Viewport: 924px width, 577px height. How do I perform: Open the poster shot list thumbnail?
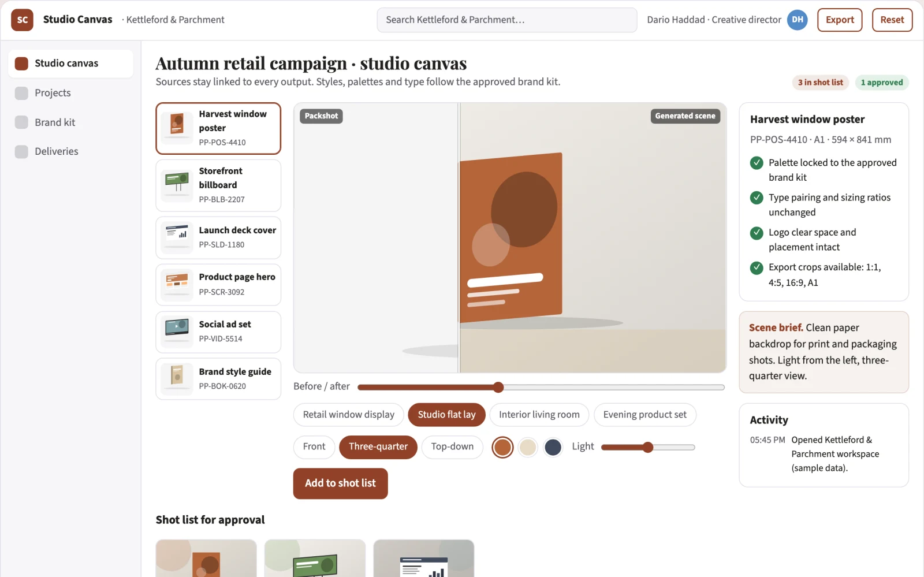pos(206,559)
